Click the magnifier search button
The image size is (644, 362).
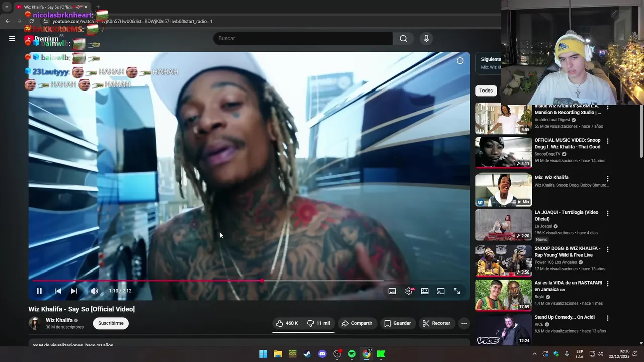[403, 38]
